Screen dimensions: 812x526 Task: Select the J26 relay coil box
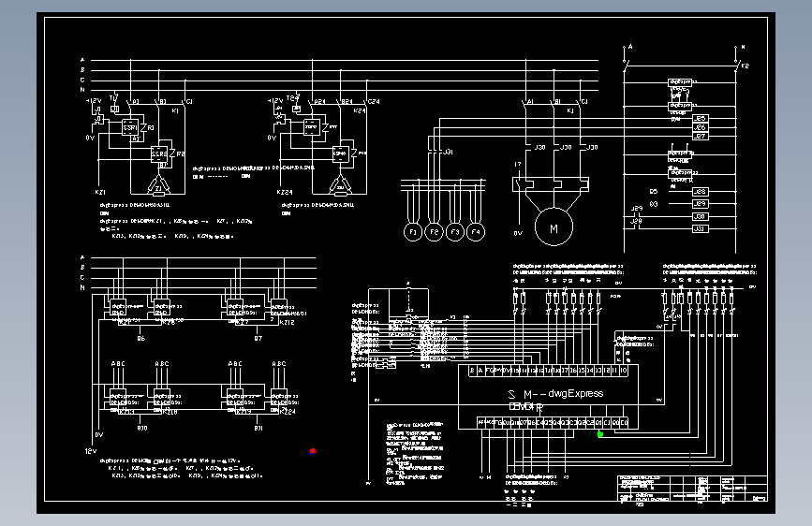tap(700, 127)
